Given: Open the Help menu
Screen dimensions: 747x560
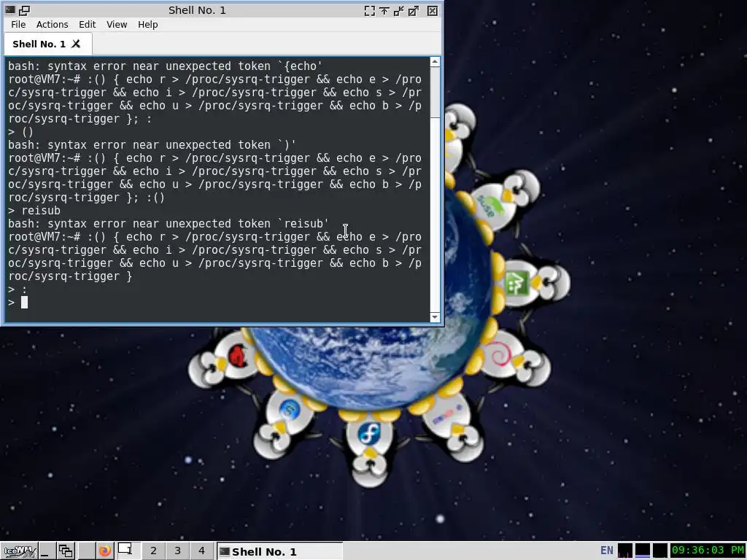Looking at the screenshot, I should 147,24.
